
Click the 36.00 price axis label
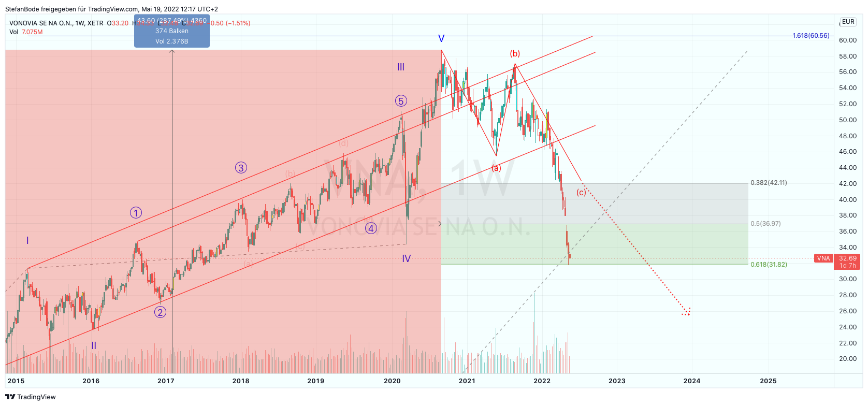[848, 231]
